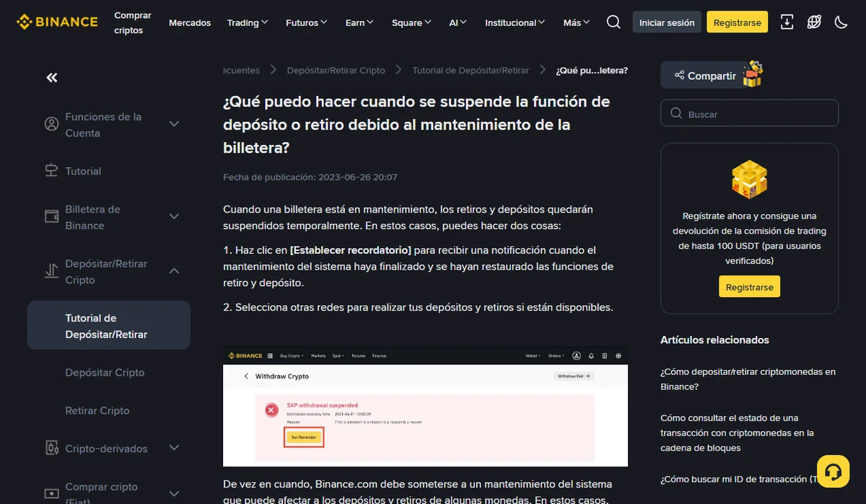Toggle dark mode moon icon
Screen dimensions: 866x504
841,22
